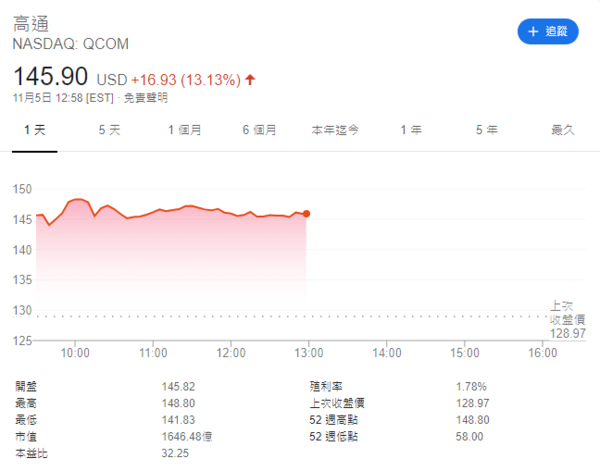Switch to the 1 年 tab
600x471 pixels.
tap(410, 130)
